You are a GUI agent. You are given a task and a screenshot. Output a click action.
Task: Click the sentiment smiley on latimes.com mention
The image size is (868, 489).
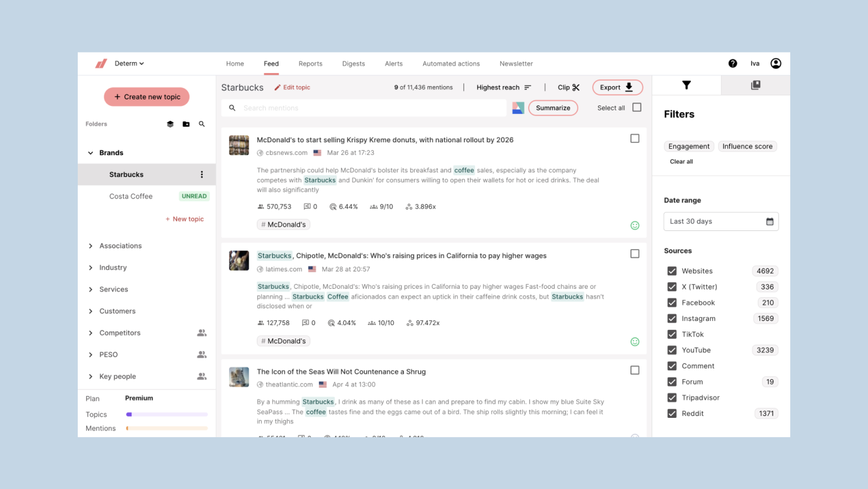coord(635,342)
